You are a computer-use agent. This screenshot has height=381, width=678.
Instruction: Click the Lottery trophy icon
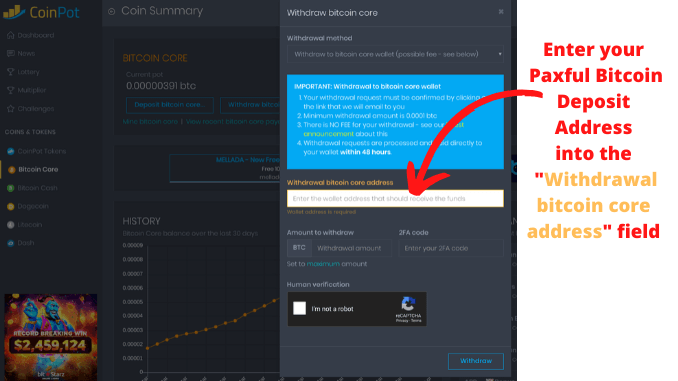point(11,72)
